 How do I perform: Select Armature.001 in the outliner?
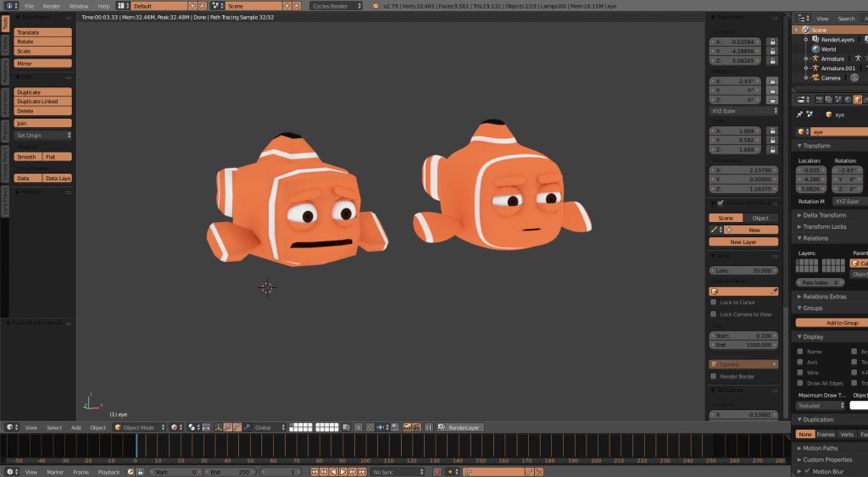pos(837,68)
